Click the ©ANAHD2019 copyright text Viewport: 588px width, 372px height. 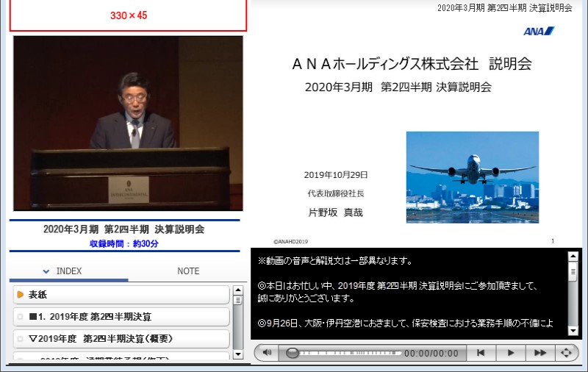coord(290,242)
